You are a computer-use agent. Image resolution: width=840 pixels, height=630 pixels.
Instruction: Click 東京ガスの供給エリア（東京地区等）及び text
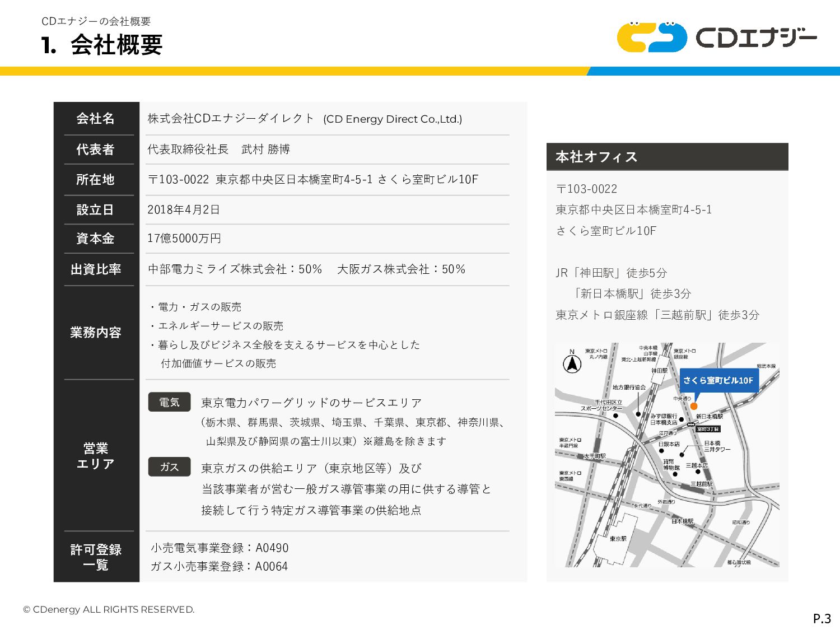[311, 468]
